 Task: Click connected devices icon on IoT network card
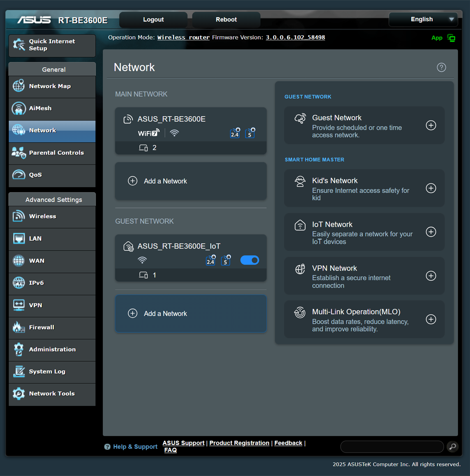(143, 275)
